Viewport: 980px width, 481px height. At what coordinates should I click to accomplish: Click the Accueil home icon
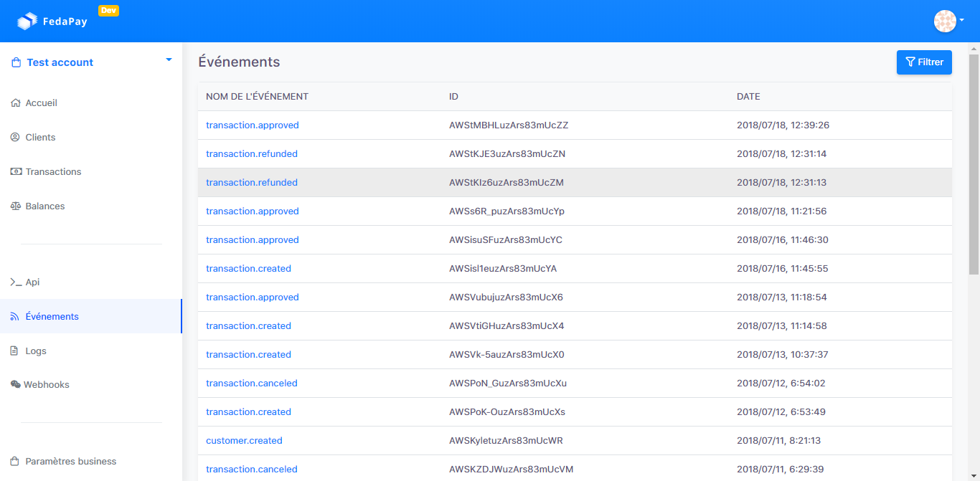(x=16, y=103)
